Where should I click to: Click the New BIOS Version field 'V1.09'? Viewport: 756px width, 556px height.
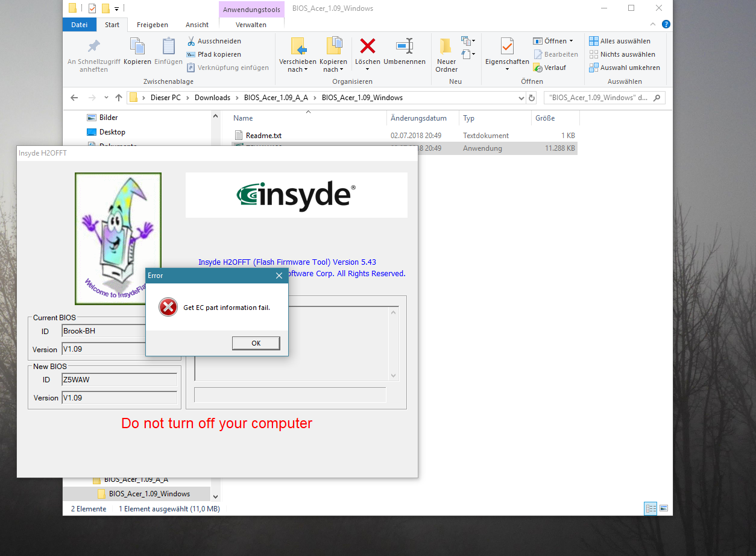pyautogui.click(x=119, y=398)
